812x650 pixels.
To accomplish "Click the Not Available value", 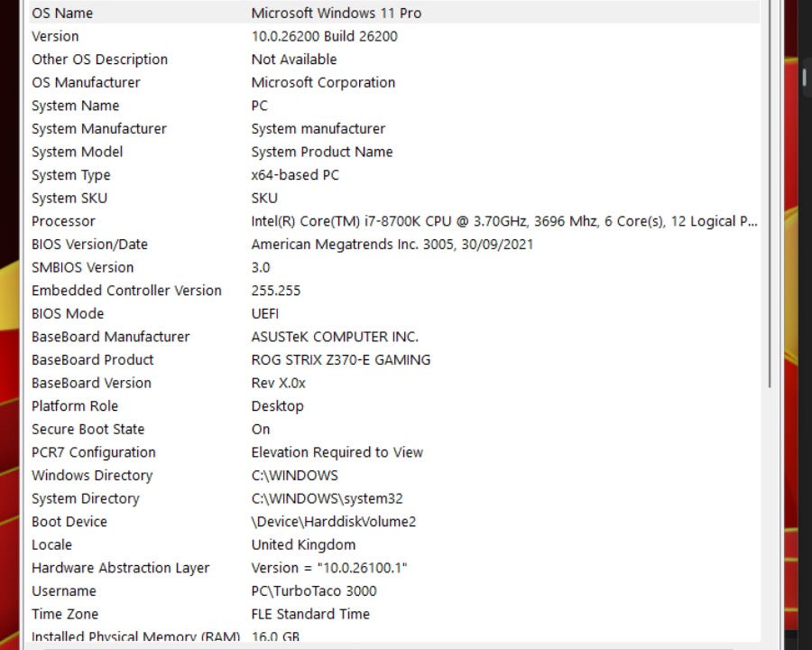I will tap(293, 60).
